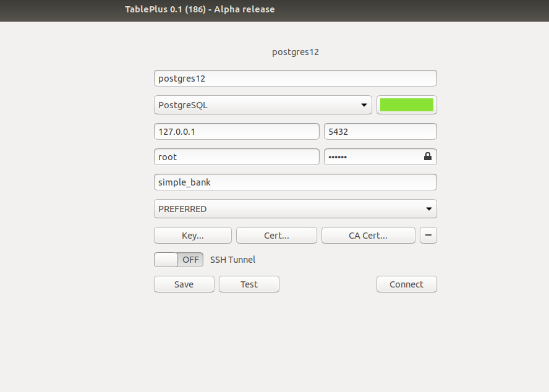The image size is (549, 392).
Task: Open the database driver dropdown showing PostgreSQL
Action: pos(263,104)
